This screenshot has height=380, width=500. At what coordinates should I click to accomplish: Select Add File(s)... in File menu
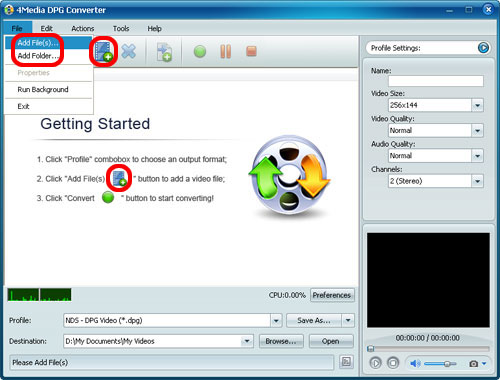tap(48, 43)
